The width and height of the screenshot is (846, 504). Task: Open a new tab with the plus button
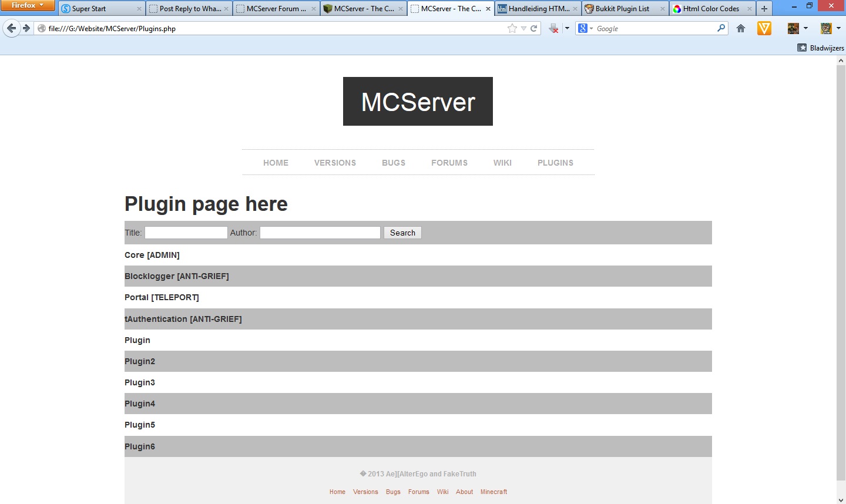764,9
